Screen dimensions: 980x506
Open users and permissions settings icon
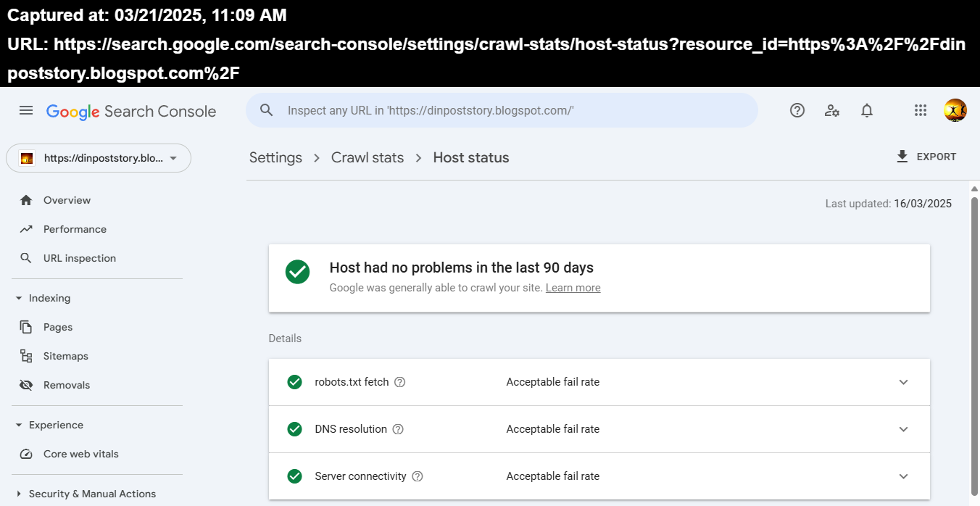tap(832, 110)
